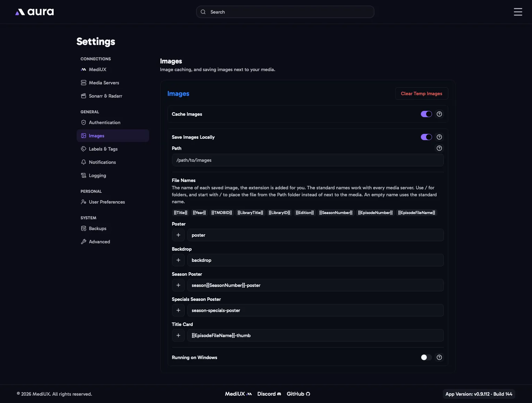This screenshot has height=403, width=532.
Task: Select Images in the sidebar
Action: (113, 136)
